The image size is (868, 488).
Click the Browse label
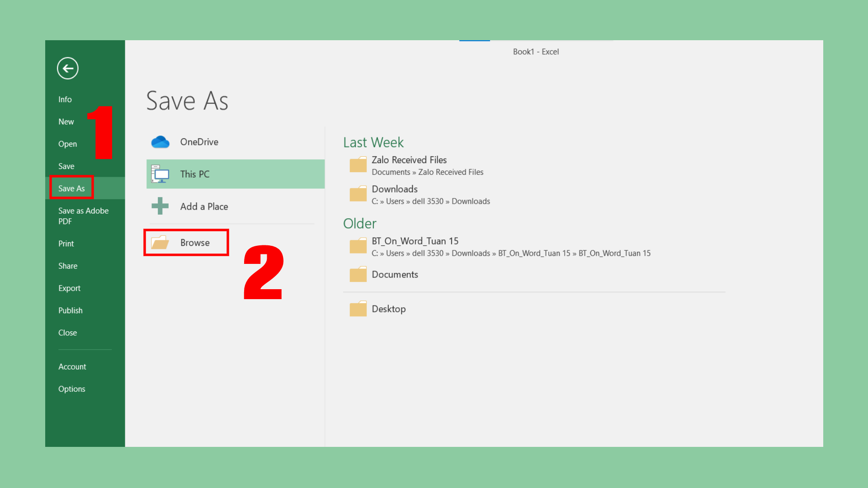(x=195, y=243)
